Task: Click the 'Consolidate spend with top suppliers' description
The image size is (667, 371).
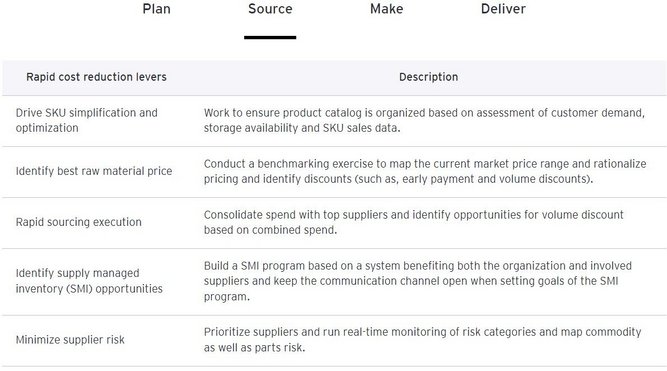Action: [413, 222]
